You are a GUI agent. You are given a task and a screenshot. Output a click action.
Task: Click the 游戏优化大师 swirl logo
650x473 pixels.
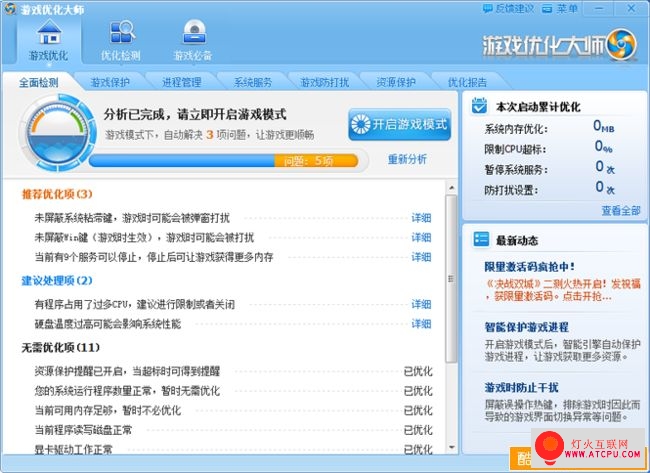[621, 44]
